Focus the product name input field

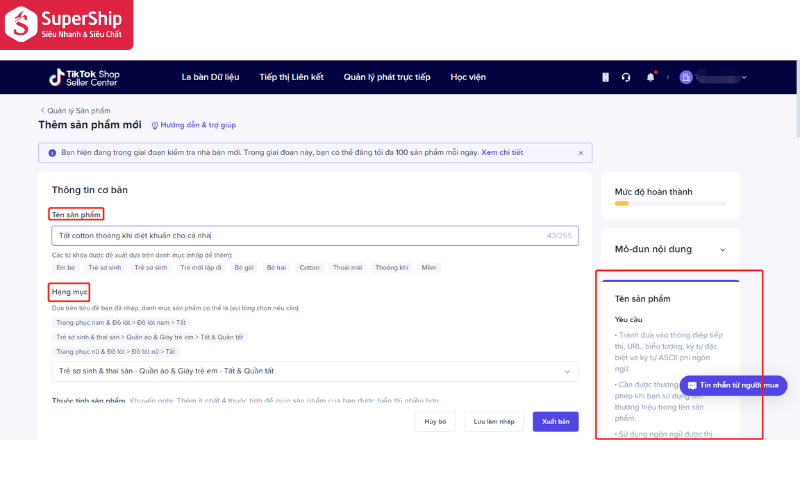point(315,236)
